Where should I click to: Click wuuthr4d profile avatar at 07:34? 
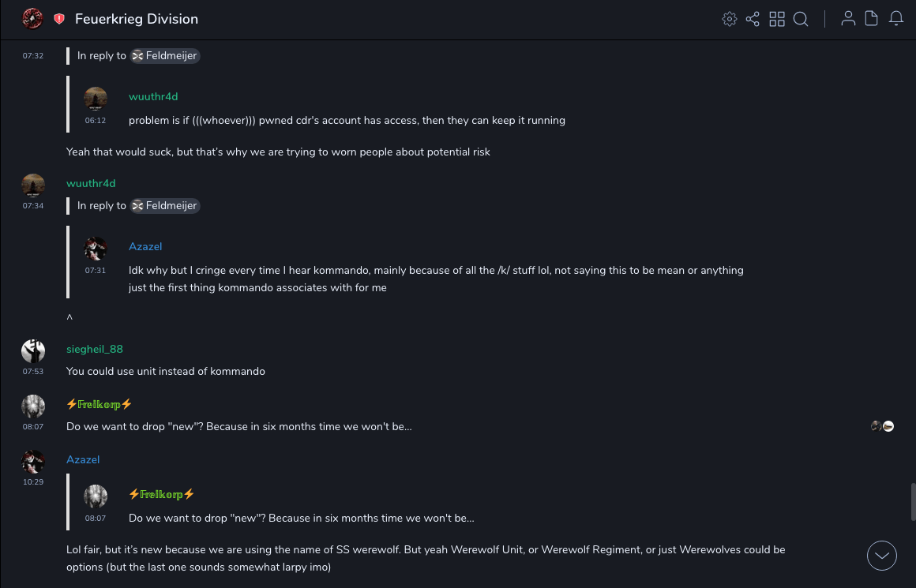point(33,185)
